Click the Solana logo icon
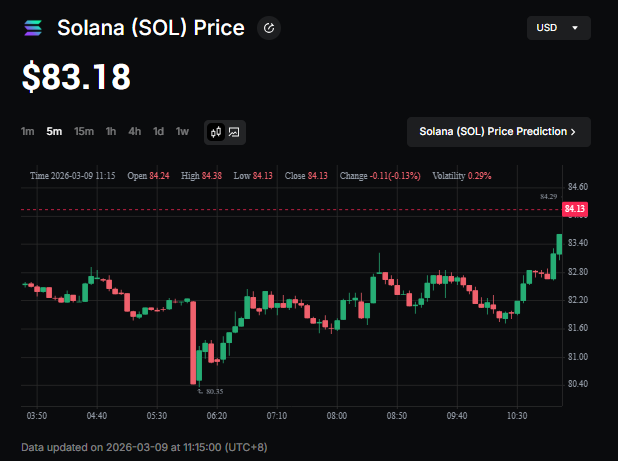The height and width of the screenshot is (461, 618). (33, 28)
